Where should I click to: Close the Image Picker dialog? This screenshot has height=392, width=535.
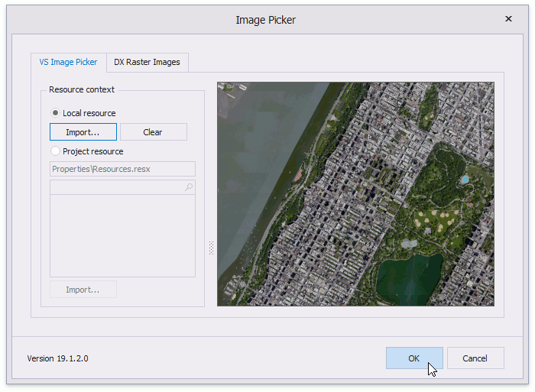[509, 19]
